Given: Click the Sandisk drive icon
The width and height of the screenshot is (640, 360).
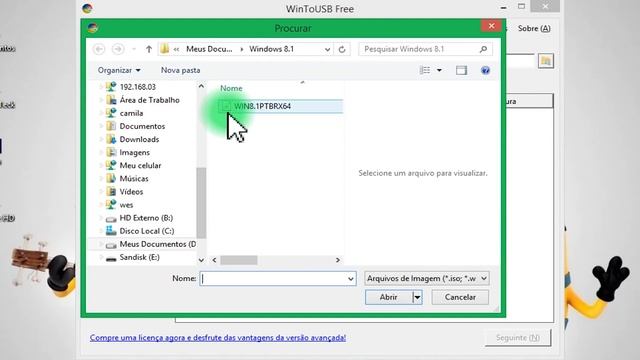Looking at the screenshot, I should click(x=111, y=258).
